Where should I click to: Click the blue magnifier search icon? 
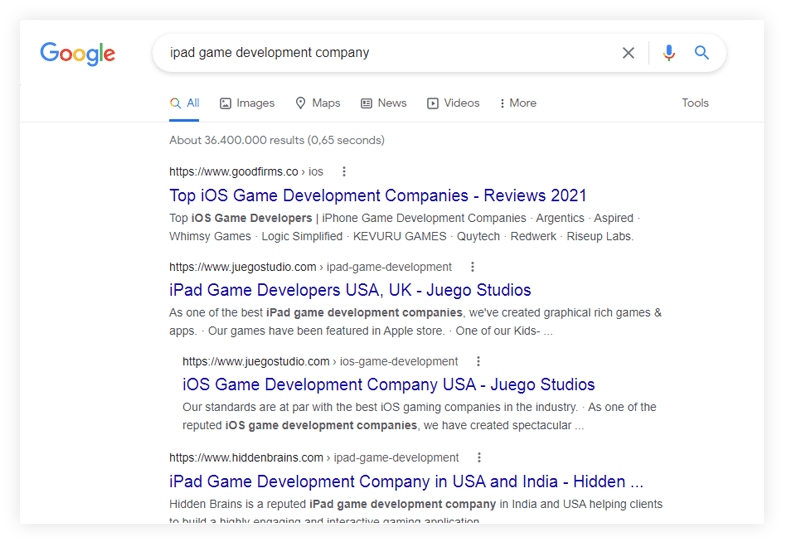[x=702, y=53]
